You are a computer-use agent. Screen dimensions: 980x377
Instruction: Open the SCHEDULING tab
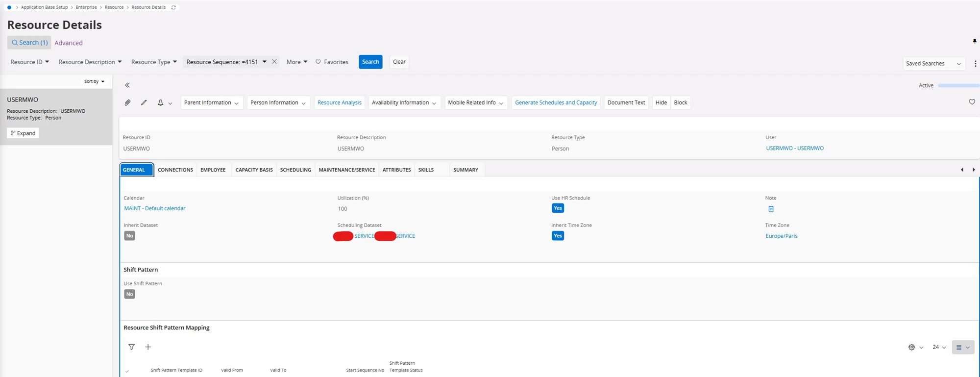coord(295,170)
